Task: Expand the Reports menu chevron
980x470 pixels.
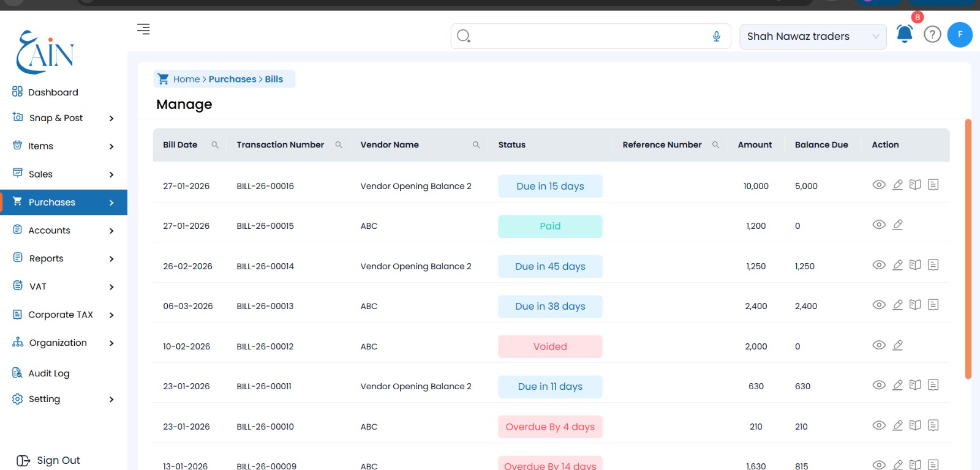Action: coord(111,259)
